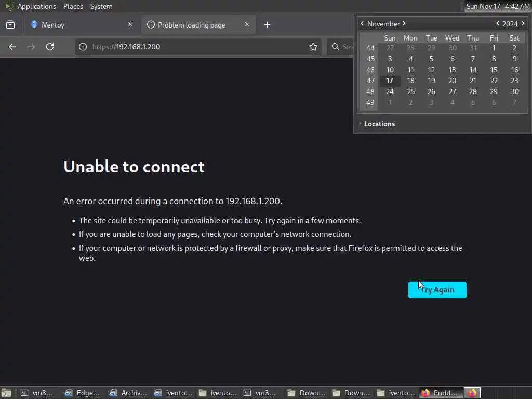Select November 17 in the calendar
The image size is (532, 399).
pos(390,81)
